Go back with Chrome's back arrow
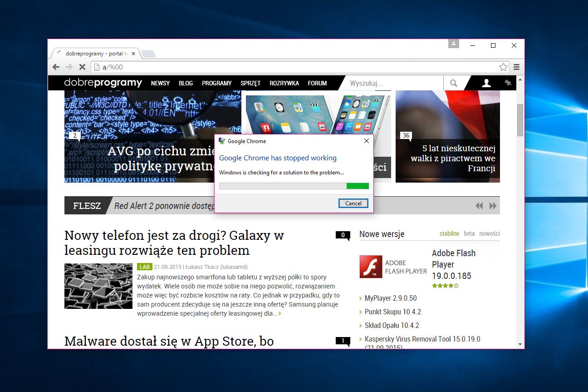588x392 pixels. point(56,67)
